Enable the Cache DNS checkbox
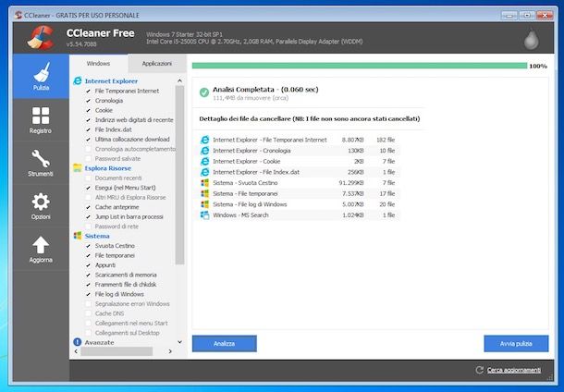Image resolution: width=564 pixels, height=392 pixels. tap(88, 313)
